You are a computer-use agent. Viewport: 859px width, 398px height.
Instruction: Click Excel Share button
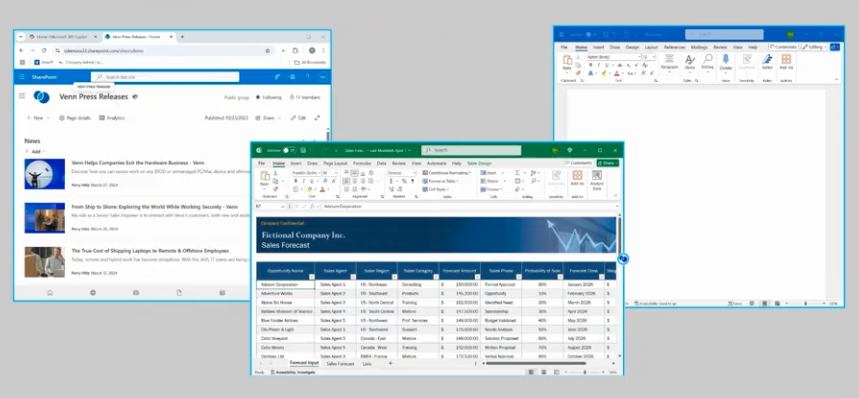coord(608,163)
